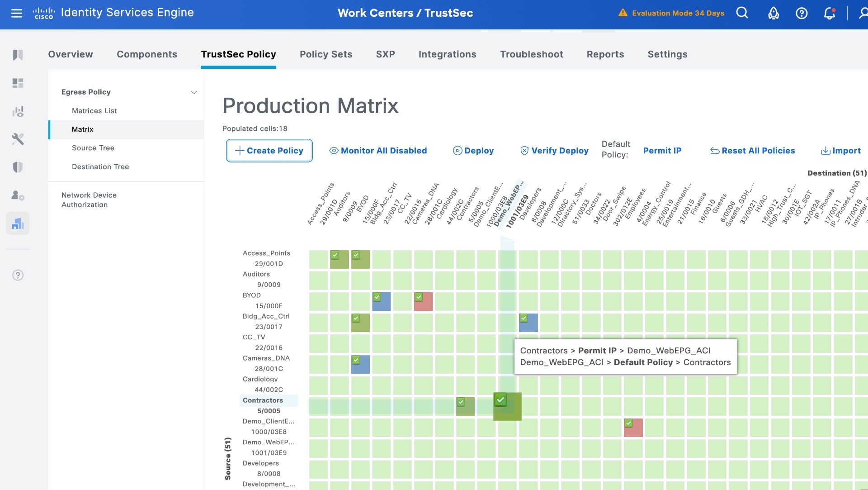
Task: Click the Create Policy button
Action: point(269,151)
